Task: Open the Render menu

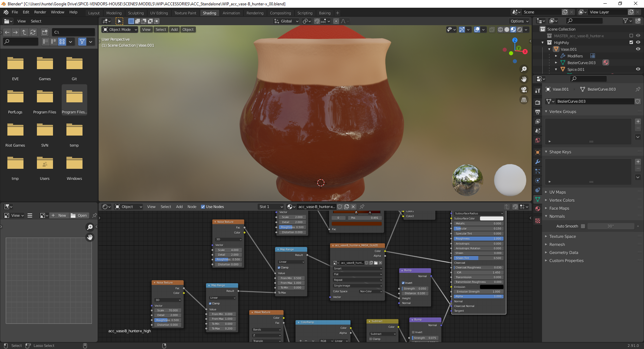Action: click(x=40, y=12)
